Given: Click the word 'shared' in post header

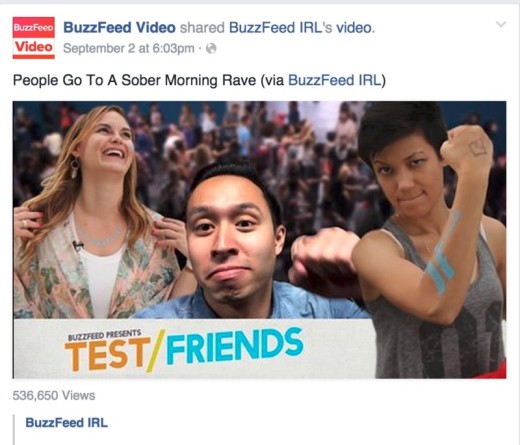Looking at the screenshot, I should [202, 28].
